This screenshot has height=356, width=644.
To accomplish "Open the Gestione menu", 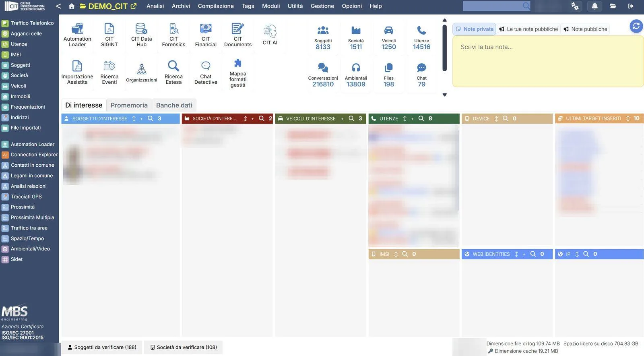I will (x=322, y=6).
